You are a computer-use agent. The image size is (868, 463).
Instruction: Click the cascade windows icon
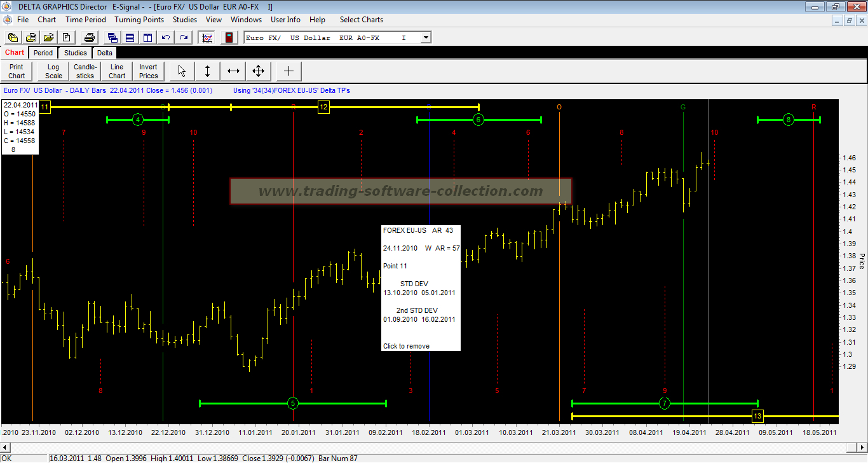point(112,38)
